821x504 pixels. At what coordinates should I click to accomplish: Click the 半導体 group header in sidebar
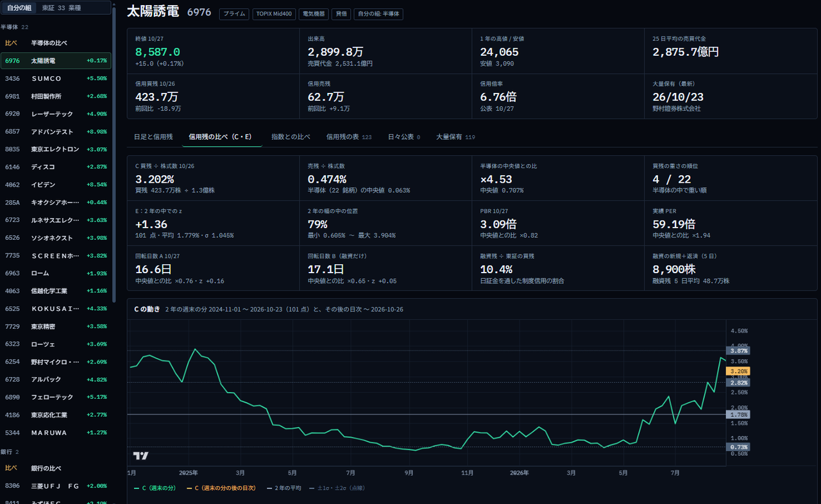point(14,27)
